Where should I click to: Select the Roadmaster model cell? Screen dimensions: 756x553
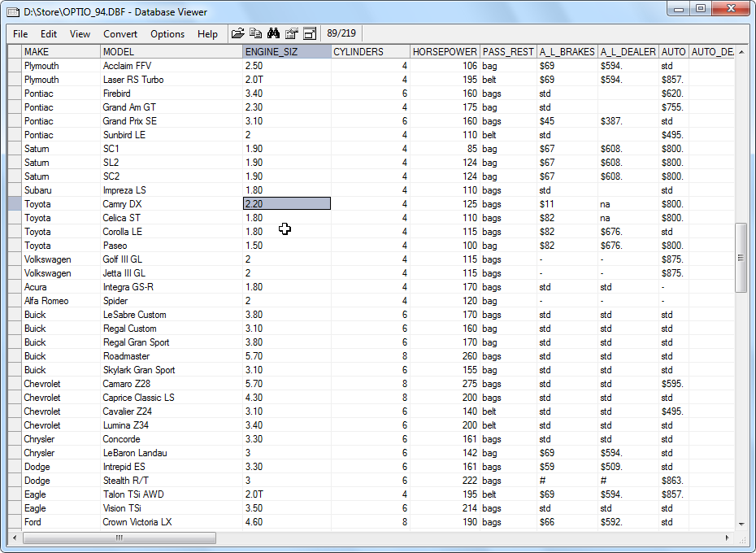click(x=172, y=356)
